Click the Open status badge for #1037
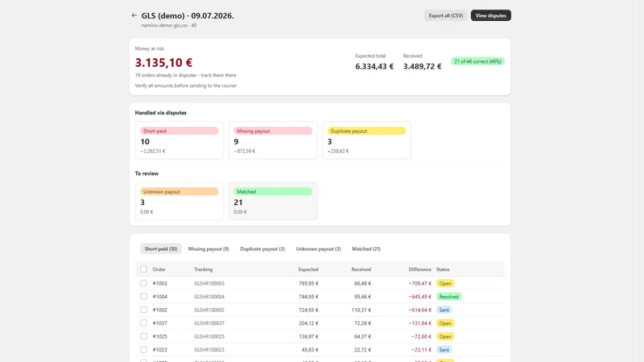This screenshot has width=644, height=362. point(445,323)
